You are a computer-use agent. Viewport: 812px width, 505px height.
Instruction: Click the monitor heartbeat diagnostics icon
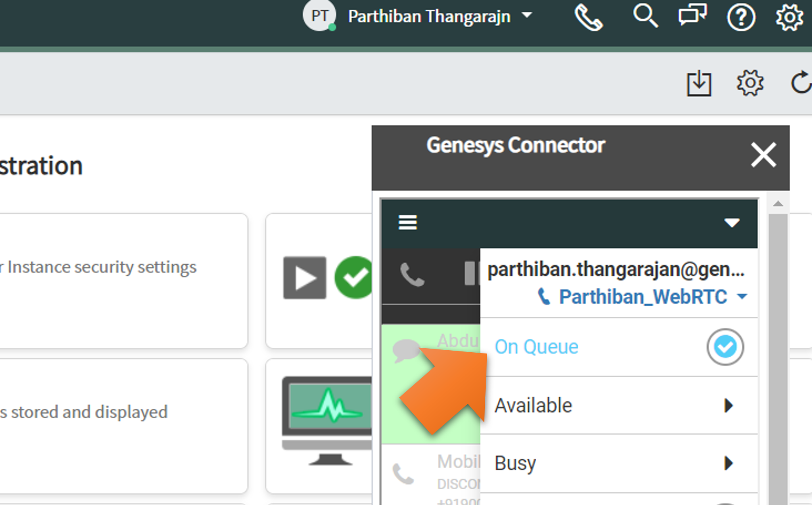pos(327,420)
